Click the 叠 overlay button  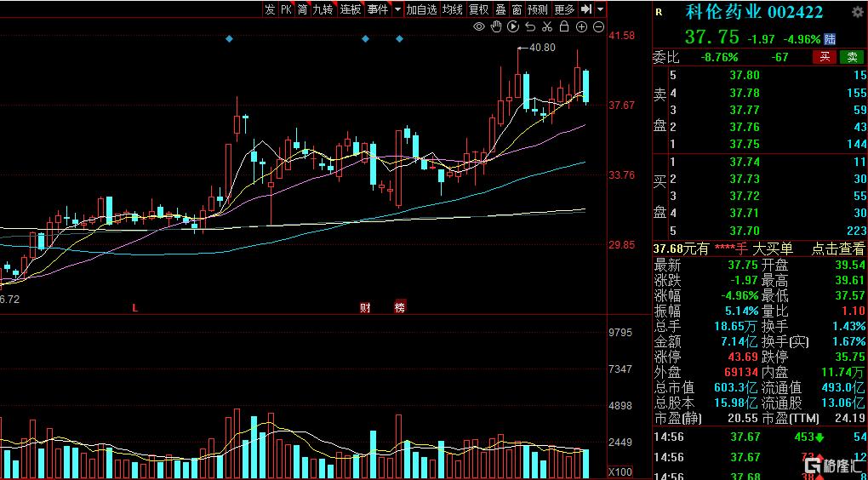pyautogui.click(x=500, y=9)
